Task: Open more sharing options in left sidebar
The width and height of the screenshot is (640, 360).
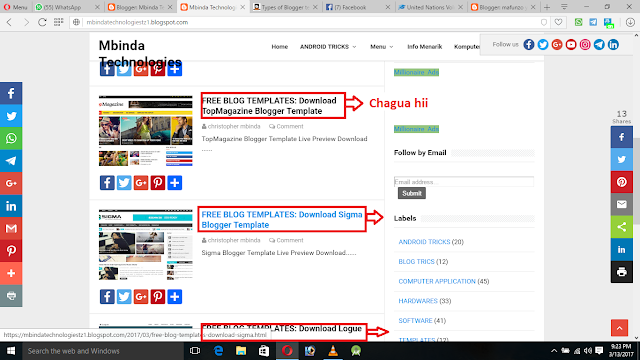Action: point(11,273)
